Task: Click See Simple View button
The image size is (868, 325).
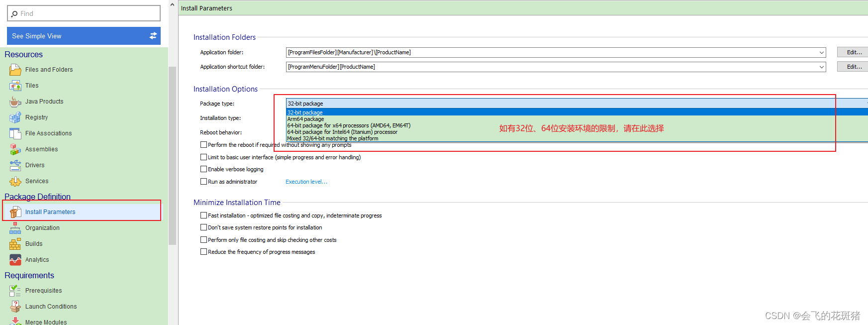Action: (x=84, y=36)
